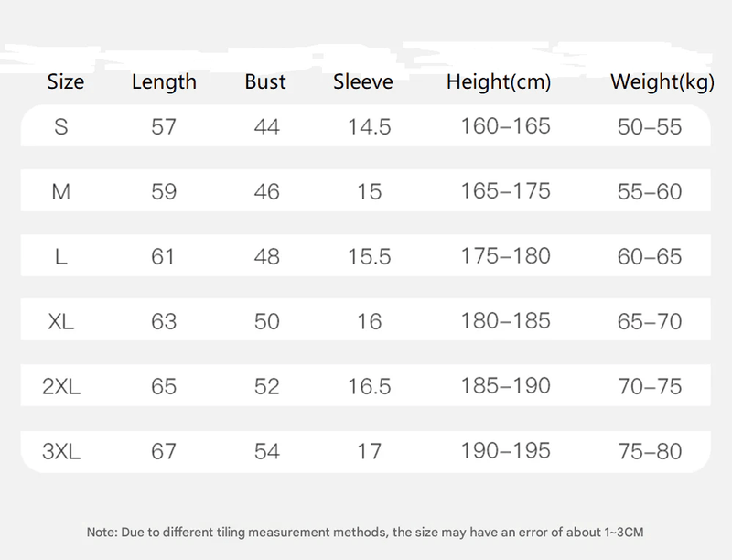
Task: Select the M size row label
Action: [61, 191]
